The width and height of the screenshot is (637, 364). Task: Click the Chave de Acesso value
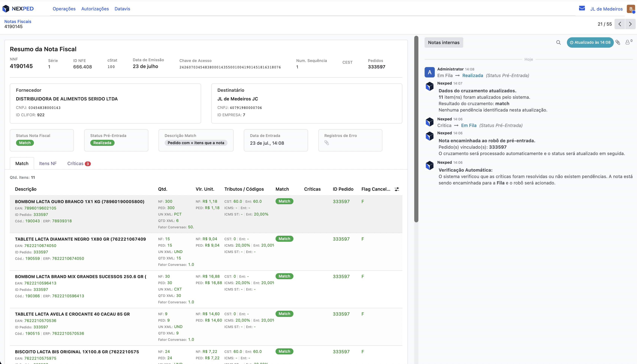(230, 67)
